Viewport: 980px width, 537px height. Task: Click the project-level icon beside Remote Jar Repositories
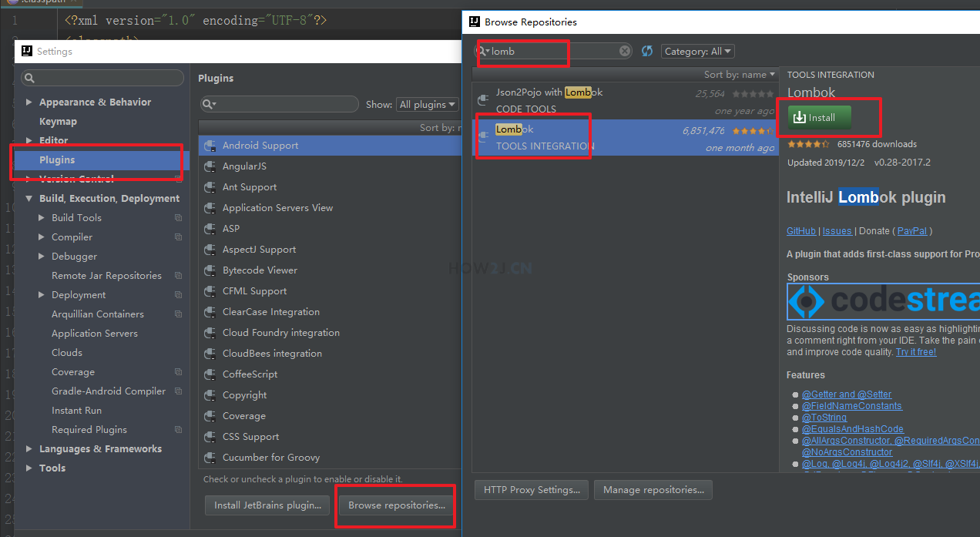pos(179,276)
